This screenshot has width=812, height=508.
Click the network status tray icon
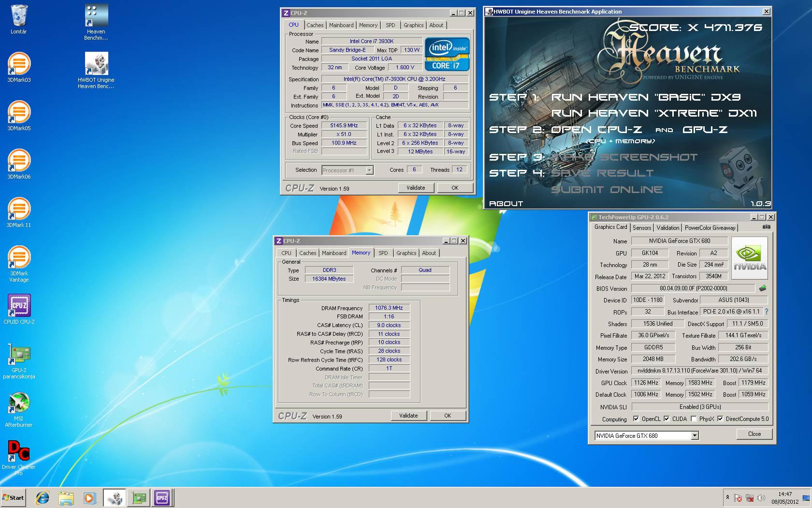tap(750, 497)
